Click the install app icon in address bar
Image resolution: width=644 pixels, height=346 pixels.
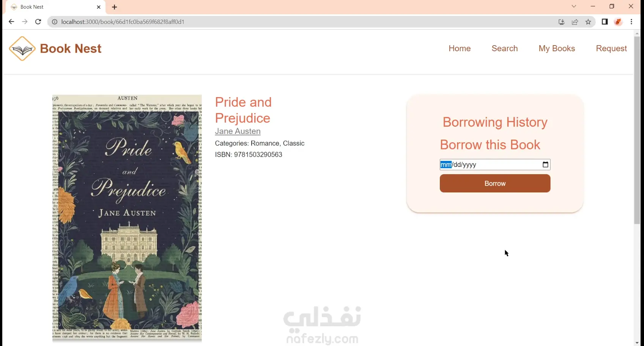(562, 22)
